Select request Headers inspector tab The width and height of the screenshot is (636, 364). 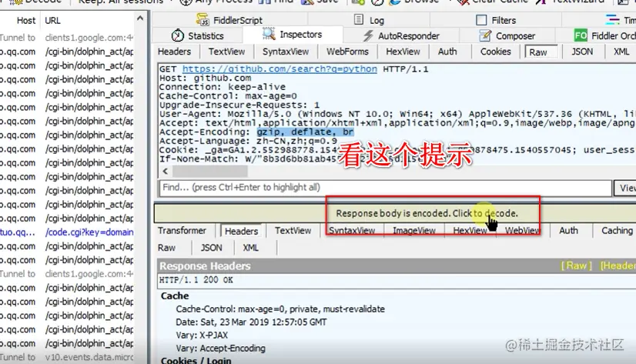[x=175, y=52]
